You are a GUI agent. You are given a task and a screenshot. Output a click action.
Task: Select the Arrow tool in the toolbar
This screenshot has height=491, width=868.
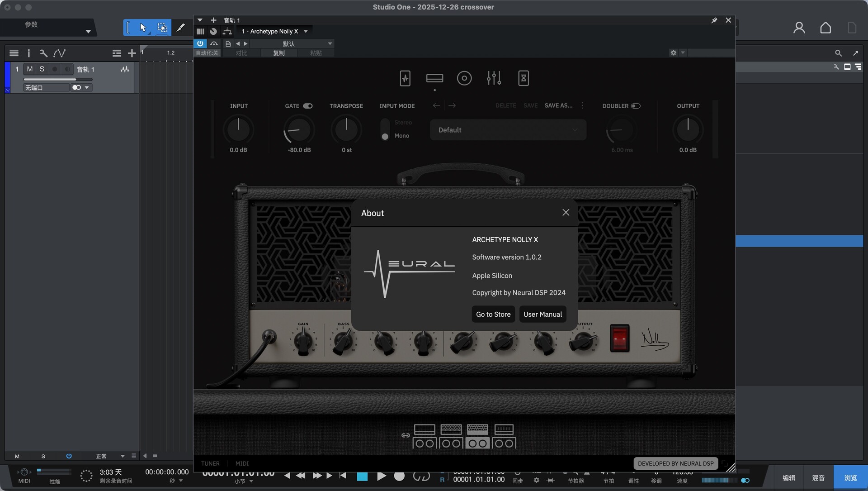(143, 28)
